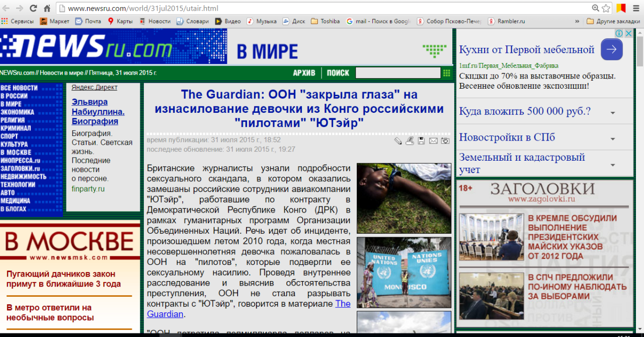The image size is (644, 337).
Task: Open the Почта bookmark
Action: tap(88, 21)
